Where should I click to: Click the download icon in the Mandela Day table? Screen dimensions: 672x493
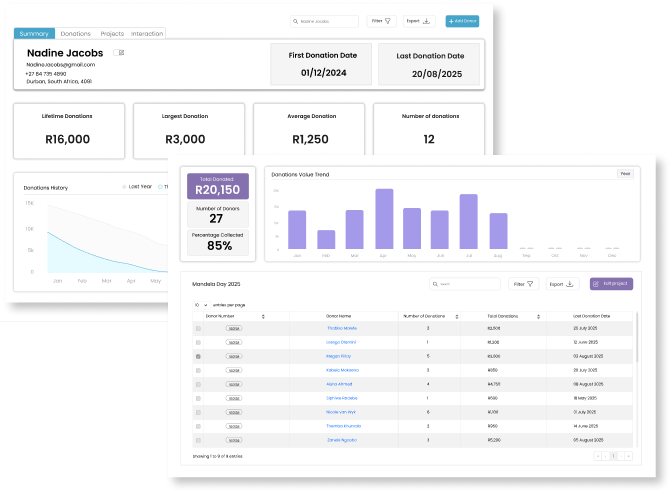tap(570, 284)
